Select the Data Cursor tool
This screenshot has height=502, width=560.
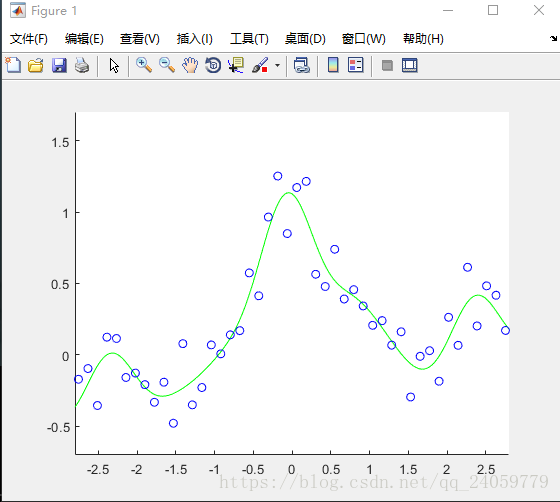coord(236,65)
